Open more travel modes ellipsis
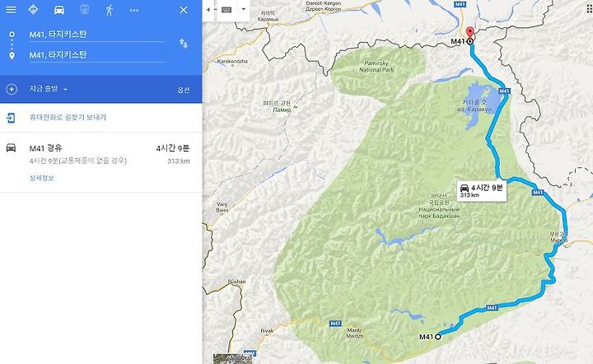 click(134, 10)
